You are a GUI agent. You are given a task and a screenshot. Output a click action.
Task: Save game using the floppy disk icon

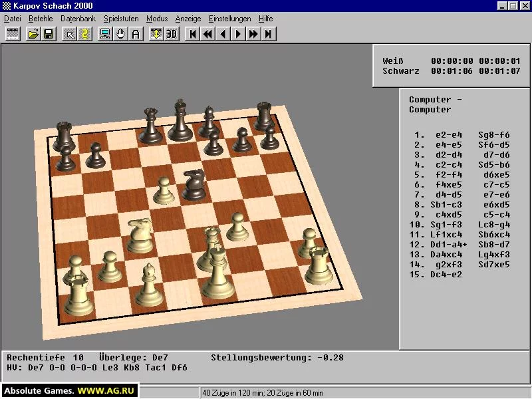coord(49,34)
